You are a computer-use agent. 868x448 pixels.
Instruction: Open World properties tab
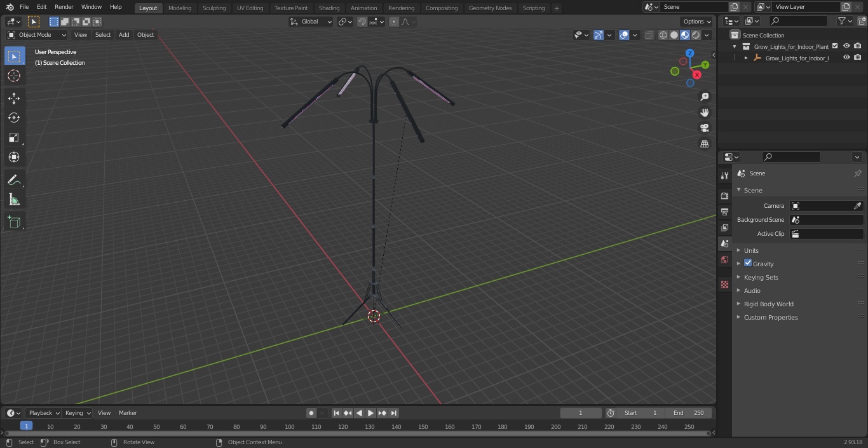pos(724,259)
